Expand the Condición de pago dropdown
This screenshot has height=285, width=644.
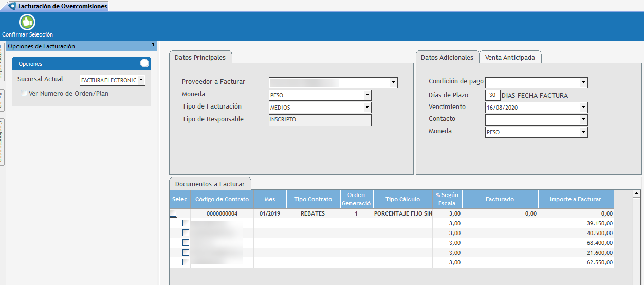coord(583,82)
